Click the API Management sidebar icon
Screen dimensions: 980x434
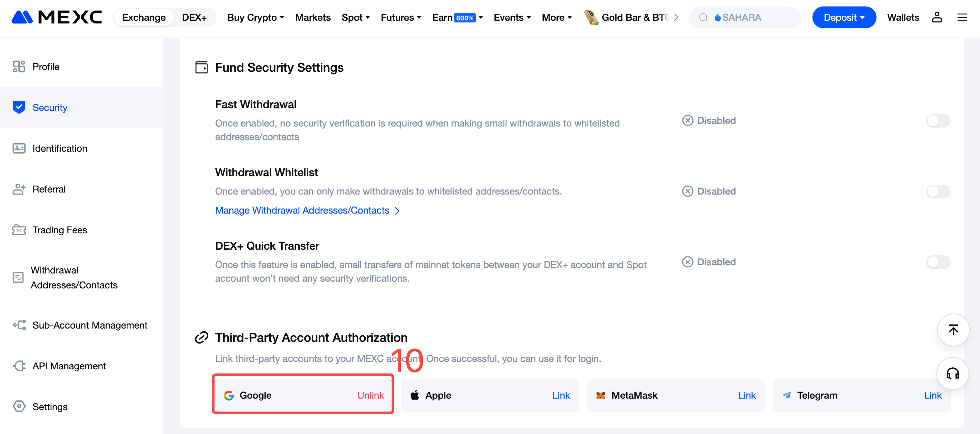pos(19,366)
